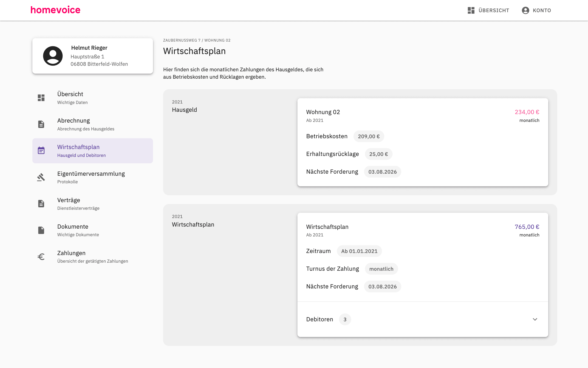
Task: Click the Übersicht der getätigten Zahlungen subtitle
Action: click(93, 261)
